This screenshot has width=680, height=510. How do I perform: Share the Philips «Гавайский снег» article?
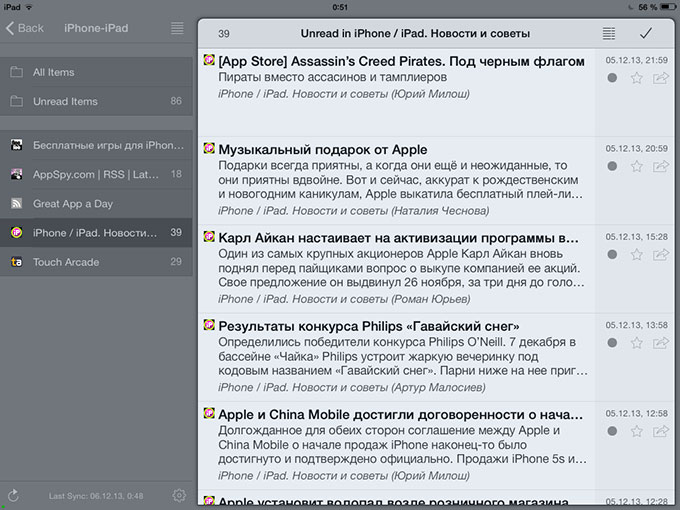pyautogui.click(x=660, y=343)
